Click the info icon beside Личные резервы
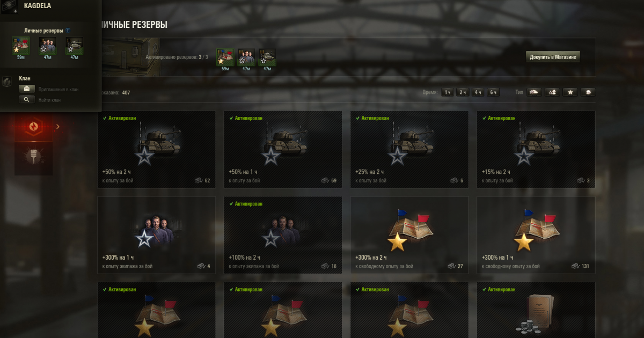This screenshot has width=644, height=338. point(67,31)
